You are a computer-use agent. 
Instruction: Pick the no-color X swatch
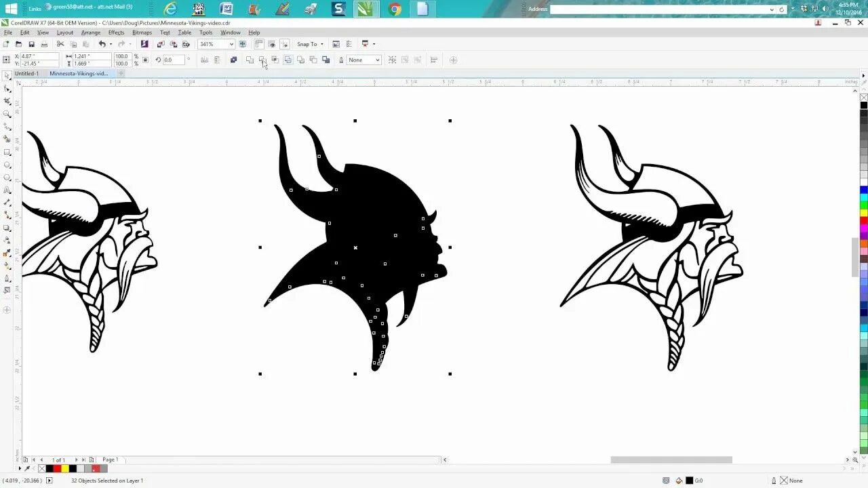coord(42,468)
